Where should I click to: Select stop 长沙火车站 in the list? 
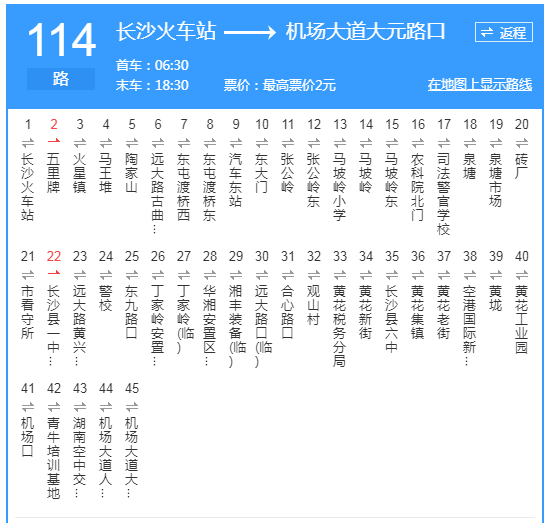pyautogui.click(x=28, y=187)
